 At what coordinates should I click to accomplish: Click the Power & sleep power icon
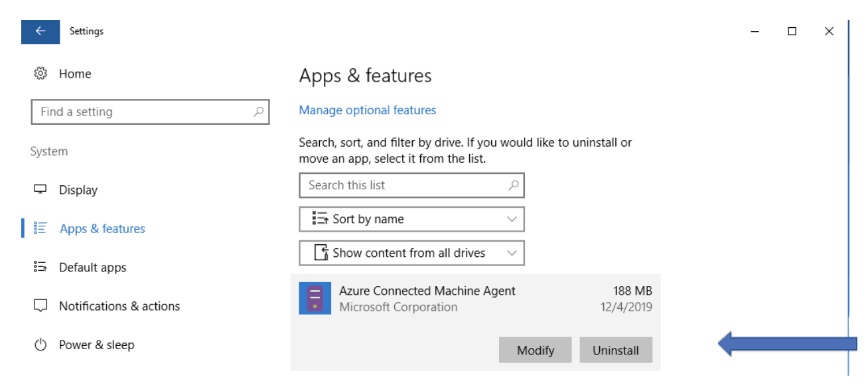tap(40, 345)
